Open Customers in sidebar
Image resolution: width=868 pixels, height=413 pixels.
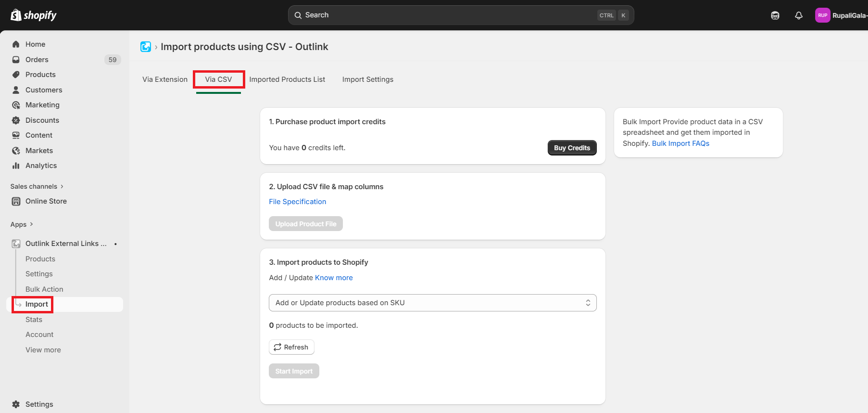[x=44, y=90]
